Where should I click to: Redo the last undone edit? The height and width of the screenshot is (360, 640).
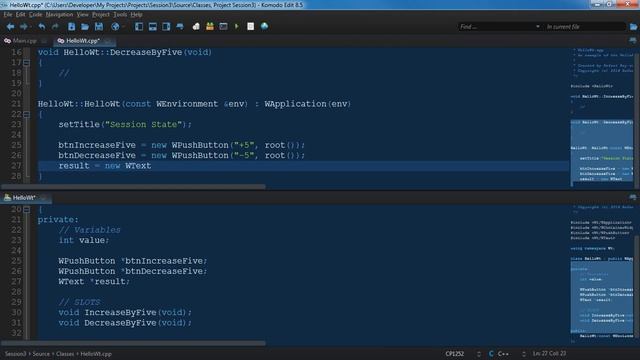[55, 27]
